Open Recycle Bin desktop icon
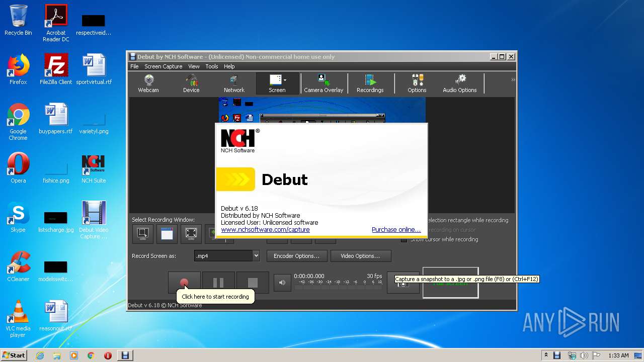This screenshot has width=644, height=362. point(18,20)
